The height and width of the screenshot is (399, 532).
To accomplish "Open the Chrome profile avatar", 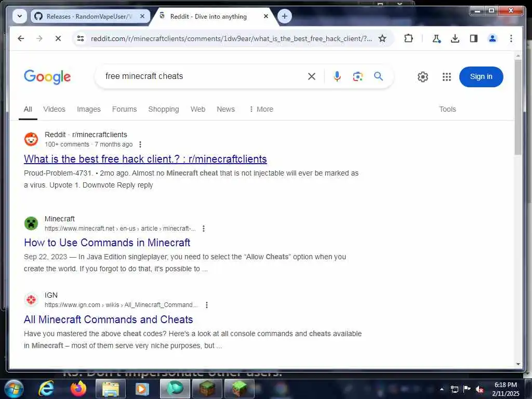I will click(493, 38).
